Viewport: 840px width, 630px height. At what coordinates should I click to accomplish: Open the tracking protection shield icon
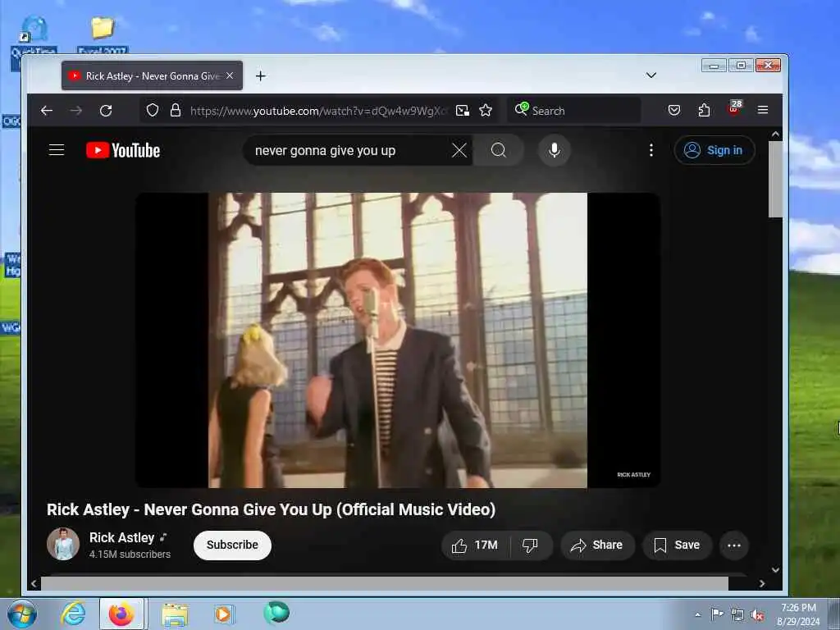(153, 111)
